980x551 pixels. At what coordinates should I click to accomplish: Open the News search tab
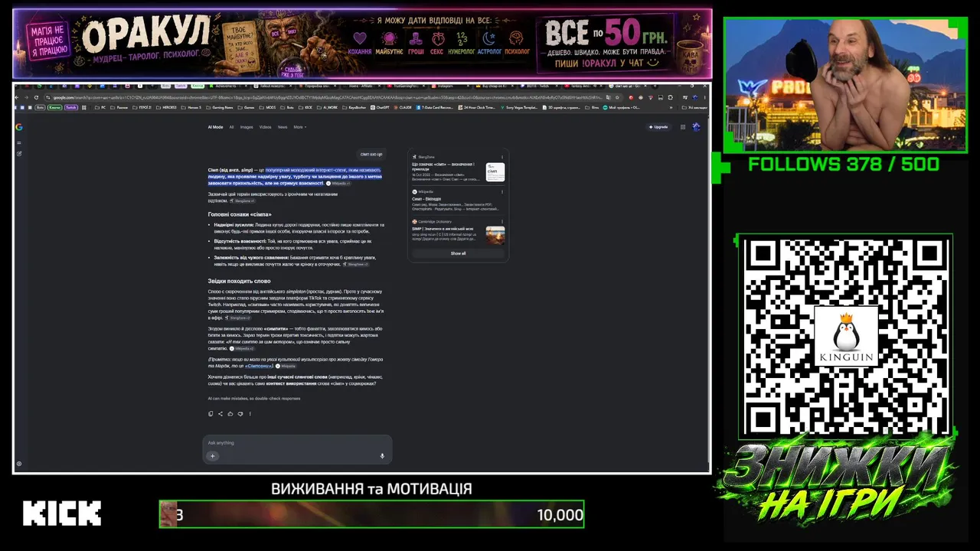tap(283, 127)
